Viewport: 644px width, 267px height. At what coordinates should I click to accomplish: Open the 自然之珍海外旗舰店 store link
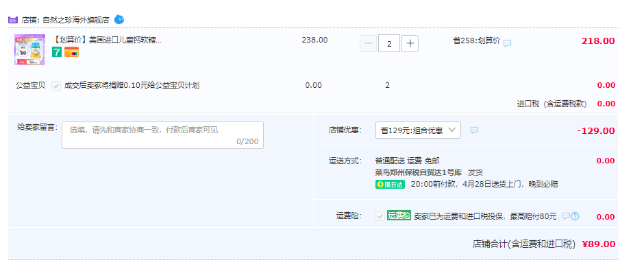[76, 19]
